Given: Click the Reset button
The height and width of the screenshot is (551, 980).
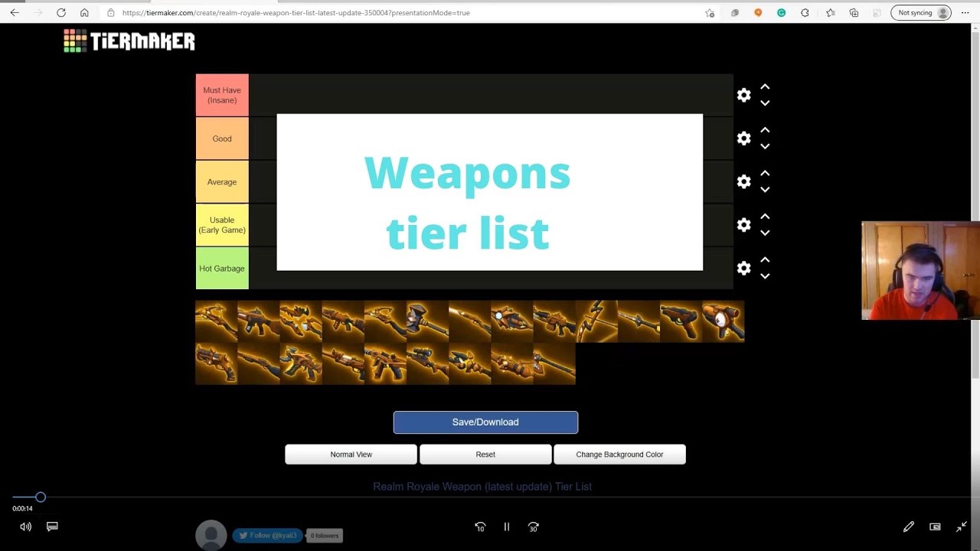Looking at the screenshot, I should (485, 455).
